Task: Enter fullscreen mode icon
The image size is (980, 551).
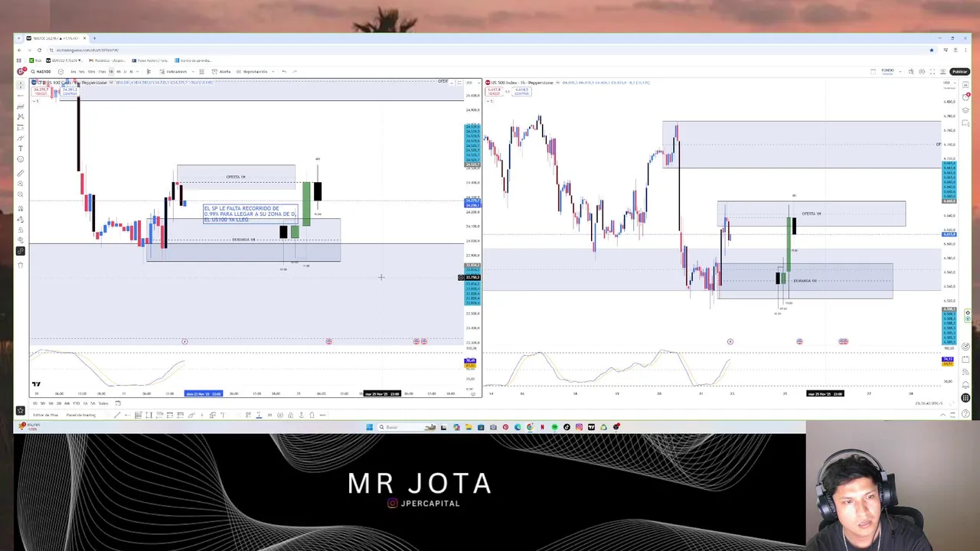Action: click(933, 72)
